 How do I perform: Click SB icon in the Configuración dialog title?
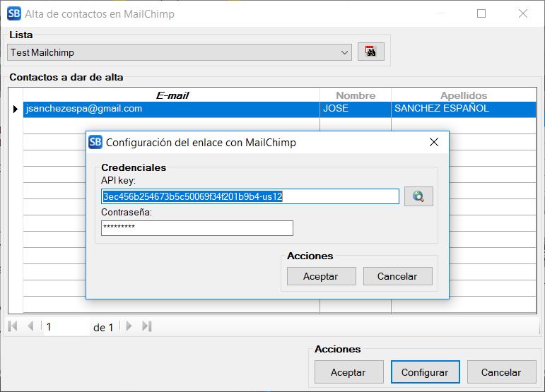95,142
